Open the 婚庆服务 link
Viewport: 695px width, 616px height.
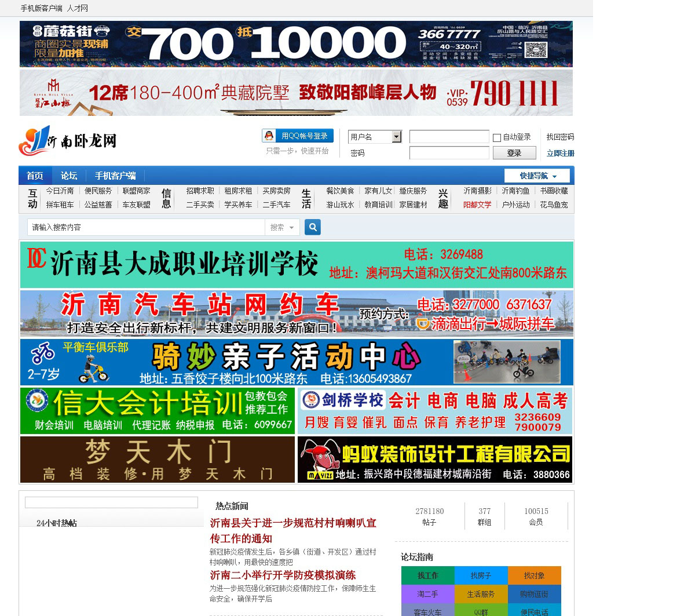click(413, 191)
